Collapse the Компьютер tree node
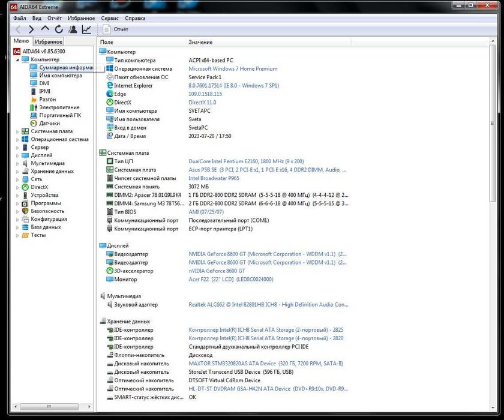 click(x=17, y=60)
